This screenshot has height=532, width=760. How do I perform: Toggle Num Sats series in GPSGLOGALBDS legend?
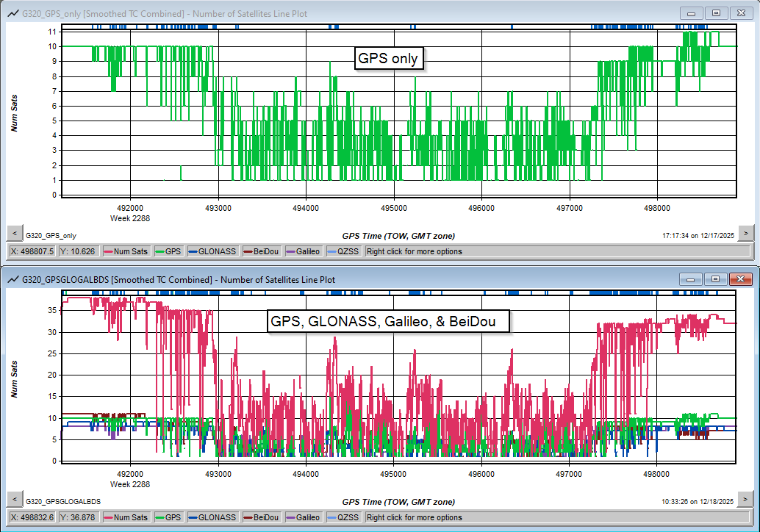pyautogui.click(x=126, y=517)
